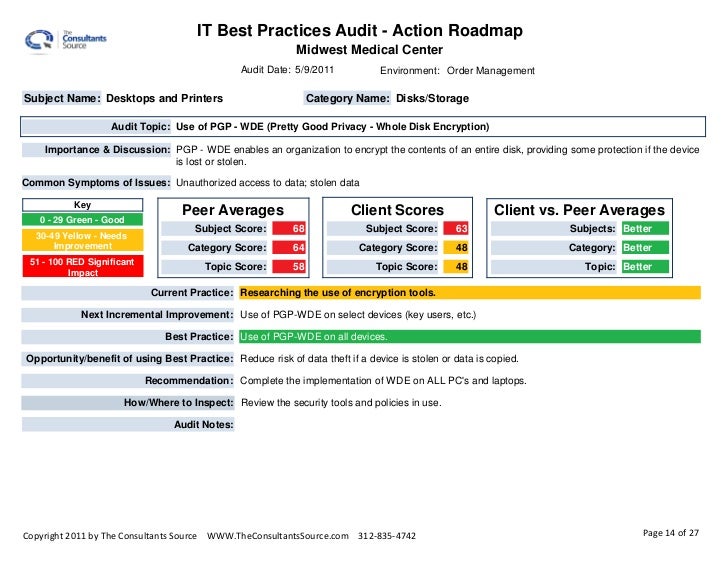Screen dimensions: 728x563
Task: Click The Consultants Source logo
Action: click(x=65, y=40)
